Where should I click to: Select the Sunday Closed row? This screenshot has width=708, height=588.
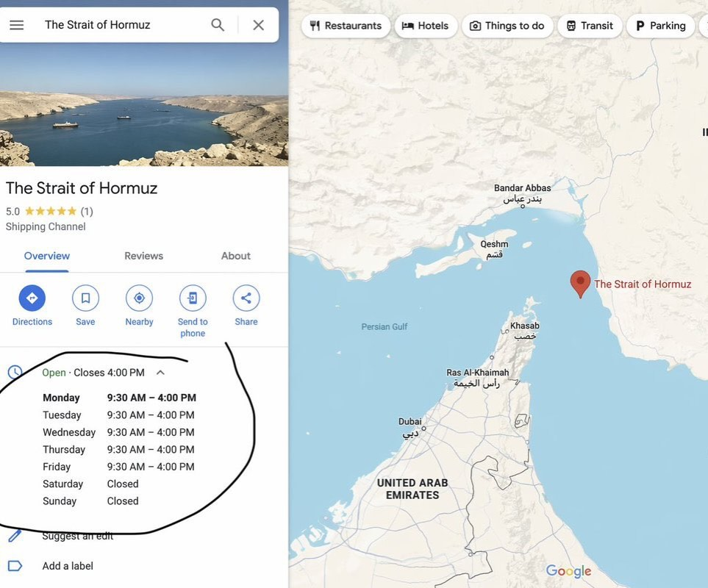[x=90, y=501]
